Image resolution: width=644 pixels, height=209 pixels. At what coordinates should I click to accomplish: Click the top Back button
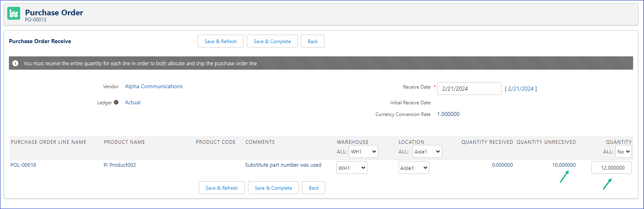(313, 41)
